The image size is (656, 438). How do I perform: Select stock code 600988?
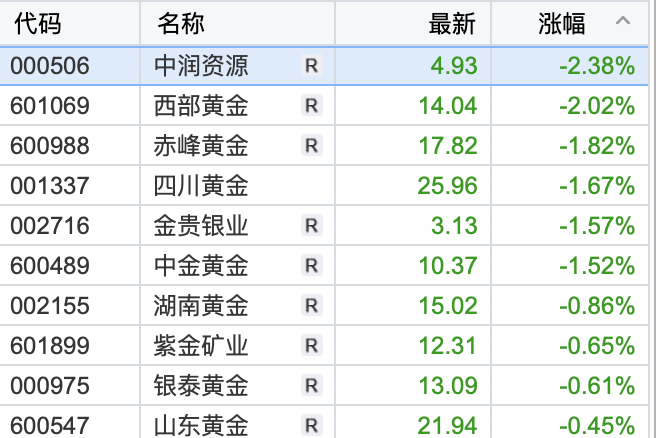(x=50, y=146)
